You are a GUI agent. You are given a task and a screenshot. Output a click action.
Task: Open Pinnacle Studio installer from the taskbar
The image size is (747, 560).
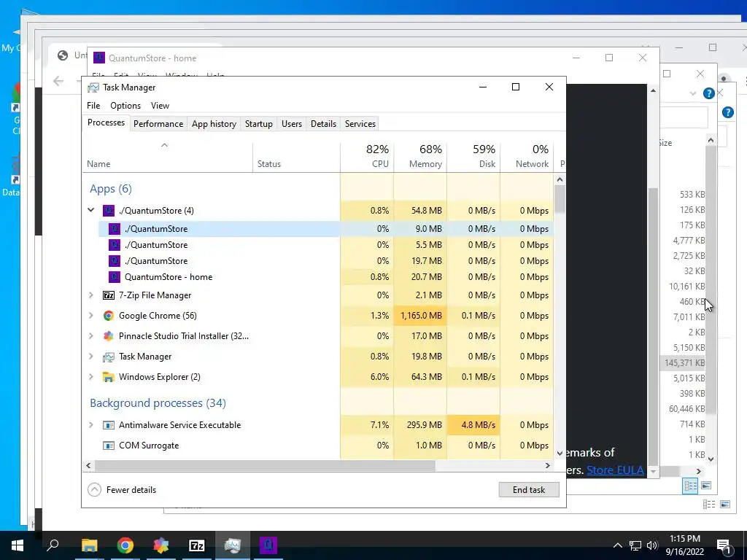(x=161, y=545)
